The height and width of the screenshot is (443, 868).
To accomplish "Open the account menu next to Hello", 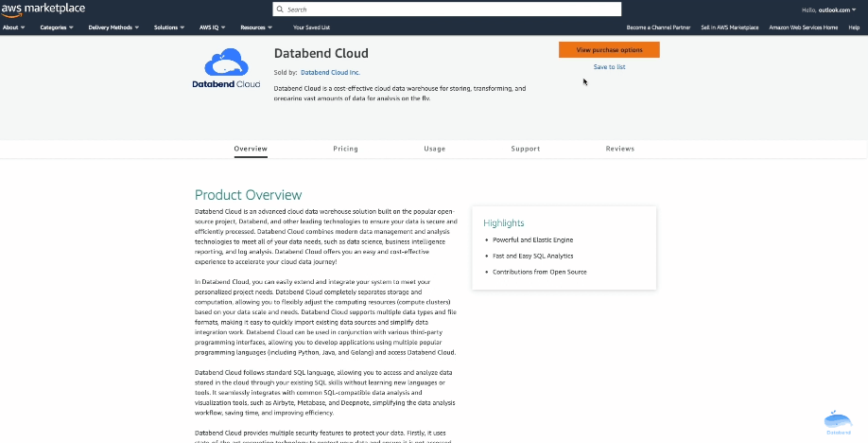I will (x=837, y=10).
